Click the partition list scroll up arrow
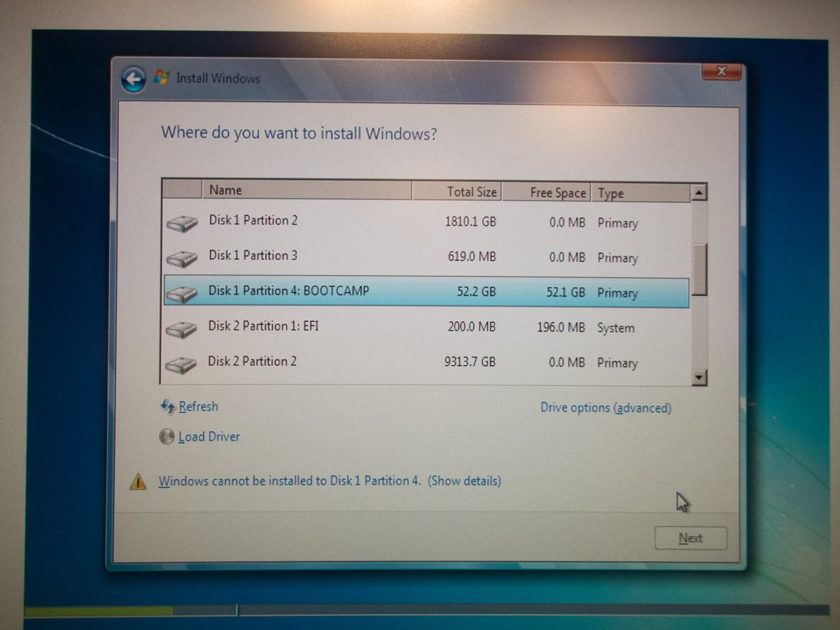Image resolution: width=840 pixels, height=630 pixels. tap(699, 192)
